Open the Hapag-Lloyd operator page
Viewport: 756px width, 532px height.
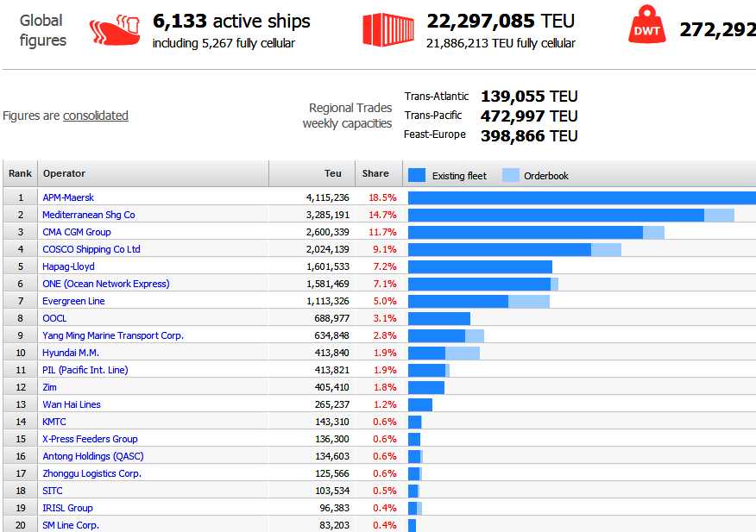[x=68, y=266]
